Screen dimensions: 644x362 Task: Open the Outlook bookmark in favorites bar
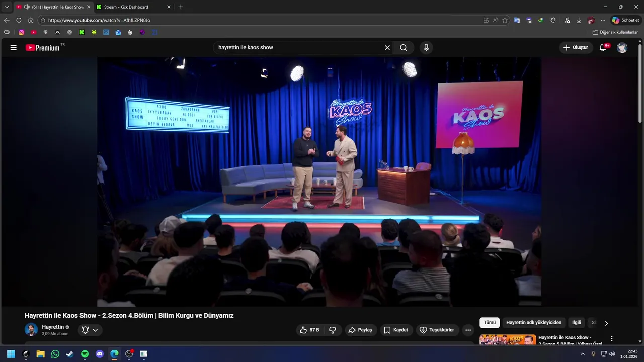(118, 32)
